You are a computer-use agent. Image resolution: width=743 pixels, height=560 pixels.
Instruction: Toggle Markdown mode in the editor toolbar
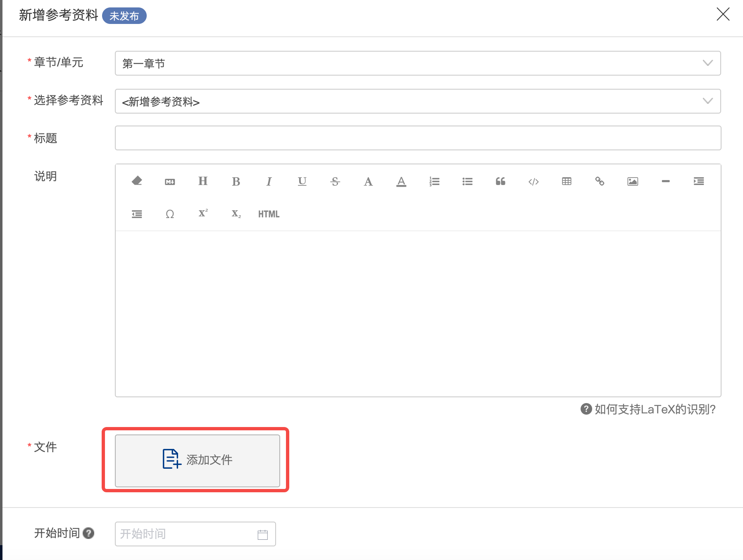170,182
